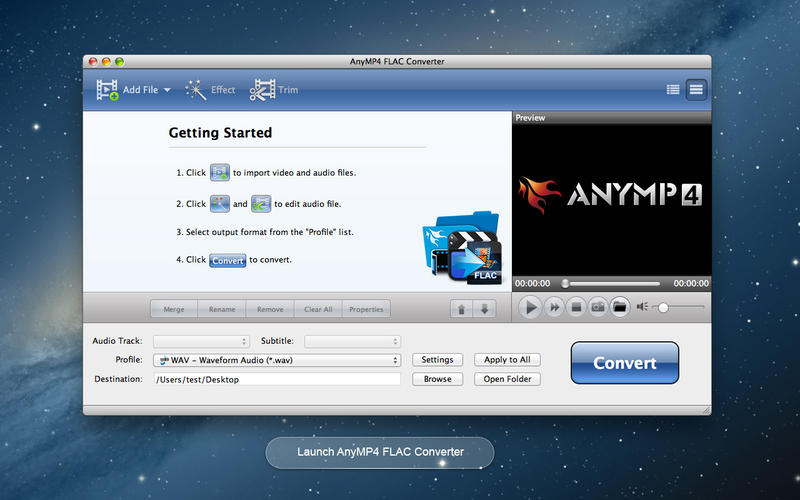Click the Merge button

click(x=174, y=309)
